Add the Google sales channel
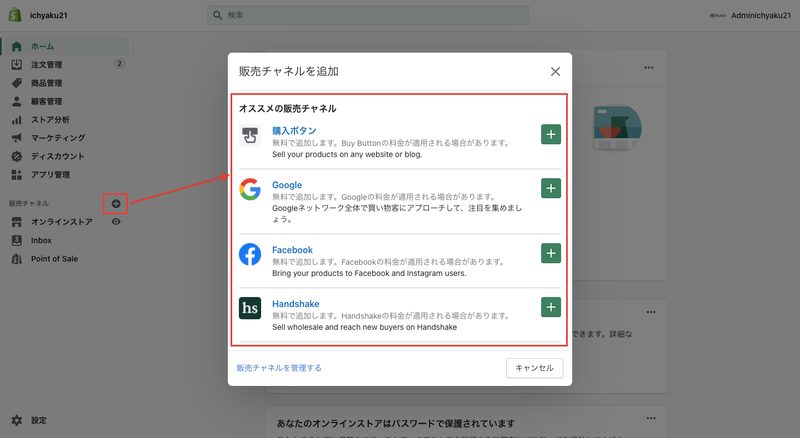800x438 pixels. tap(551, 188)
